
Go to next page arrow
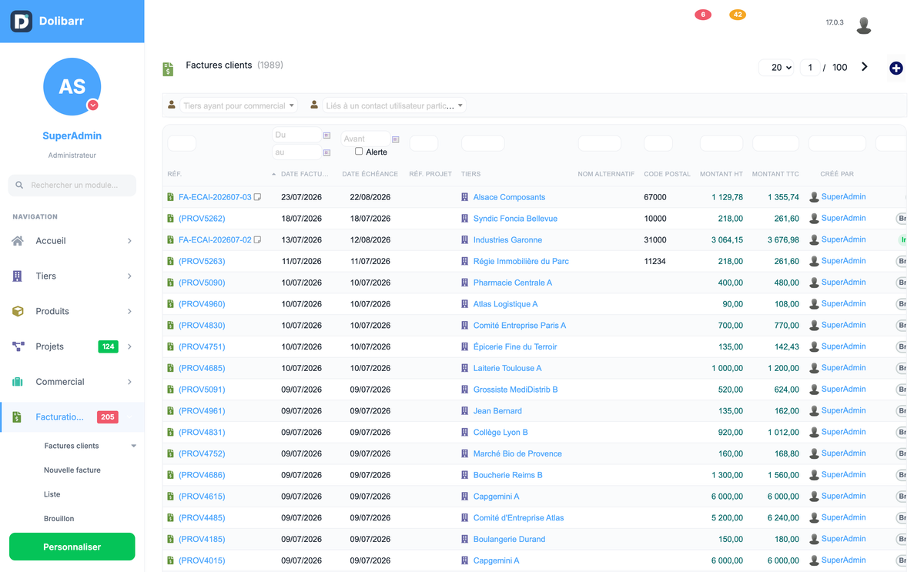pos(865,67)
